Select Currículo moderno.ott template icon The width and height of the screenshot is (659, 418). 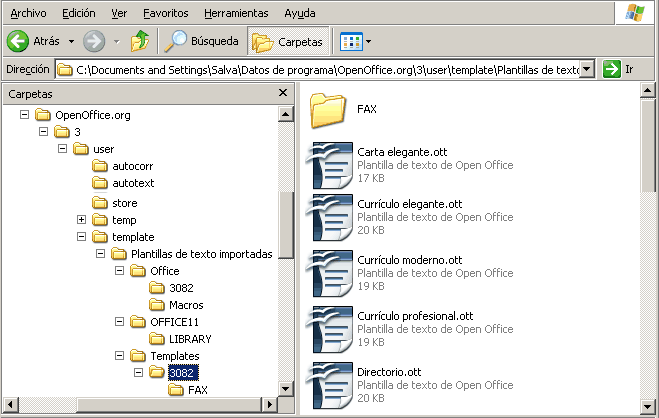click(330, 273)
